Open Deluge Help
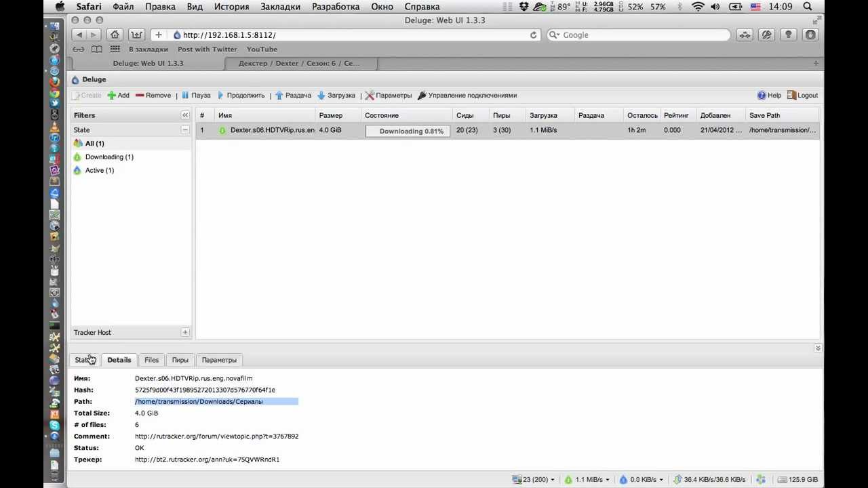Viewport: 868px width, 488px height. click(769, 96)
